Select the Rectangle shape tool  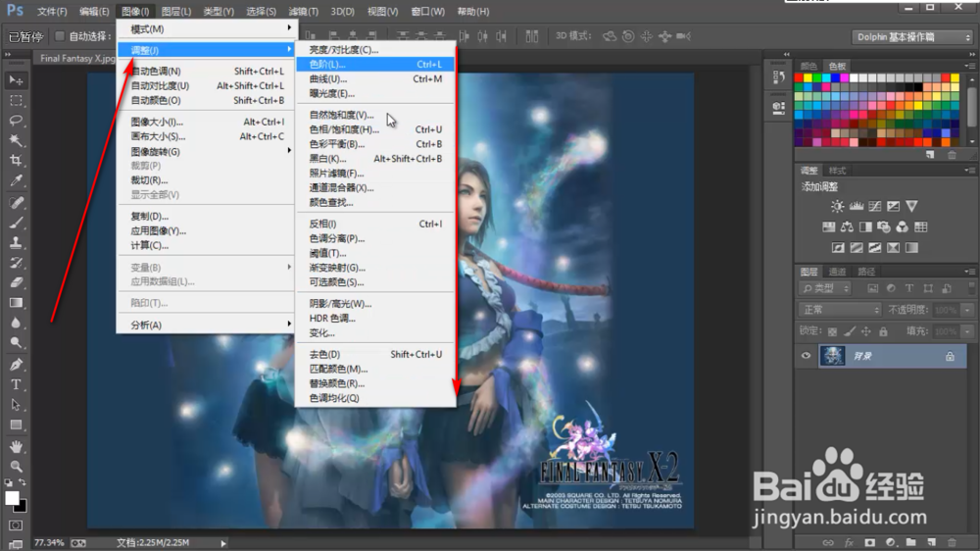(16, 426)
